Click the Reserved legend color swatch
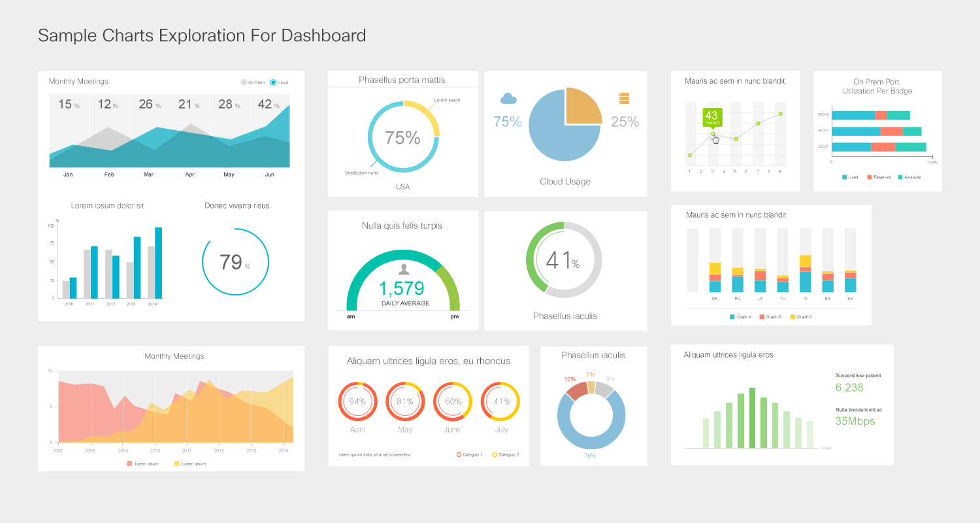The image size is (980, 523). 870,177
